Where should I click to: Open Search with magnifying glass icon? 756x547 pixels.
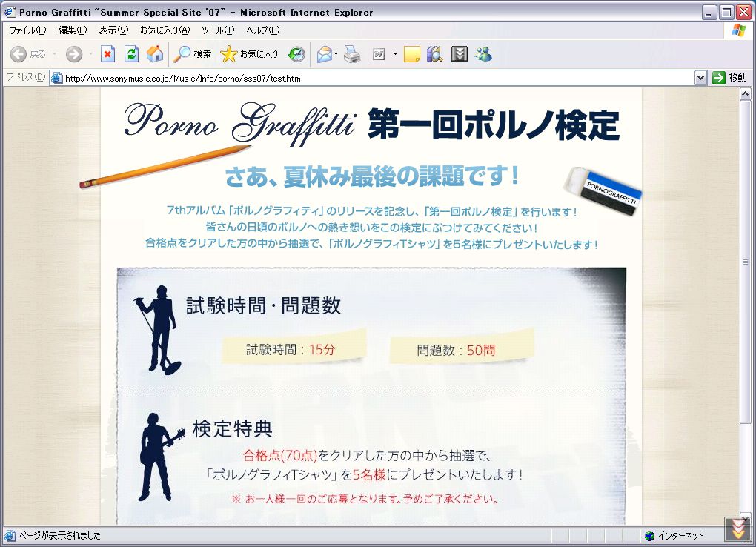[x=193, y=54]
